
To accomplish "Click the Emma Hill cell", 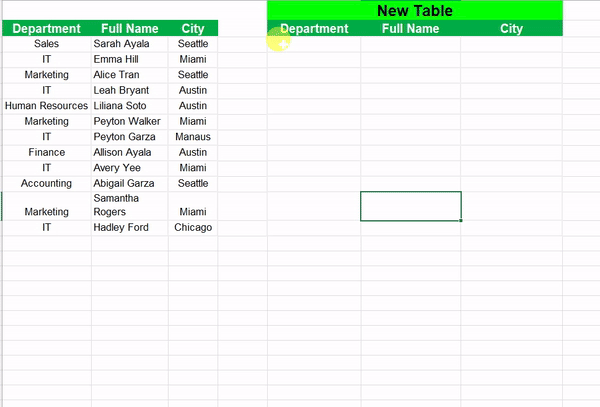I will pyautogui.click(x=130, y=60).
